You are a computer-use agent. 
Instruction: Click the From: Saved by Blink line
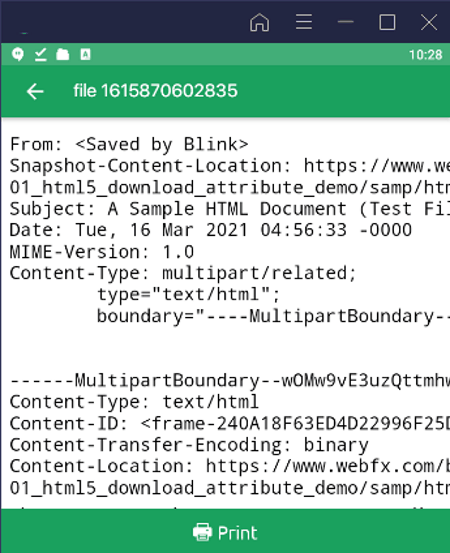(129, 144)
